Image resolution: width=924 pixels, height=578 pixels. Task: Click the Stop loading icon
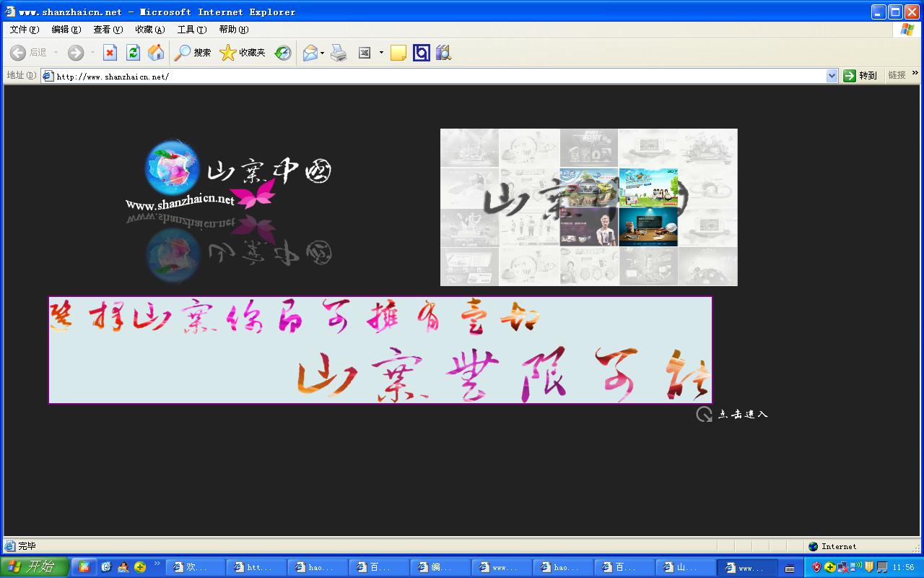(110, 53)
